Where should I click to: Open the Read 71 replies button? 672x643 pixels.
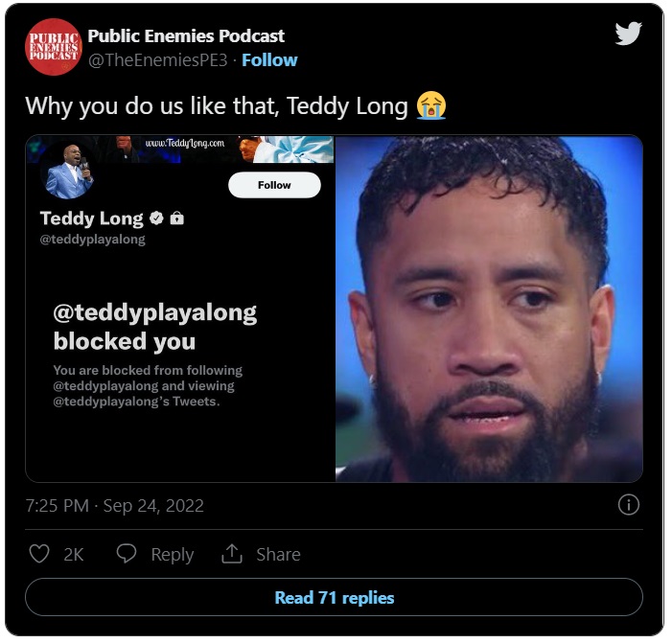tap(334, 598)
